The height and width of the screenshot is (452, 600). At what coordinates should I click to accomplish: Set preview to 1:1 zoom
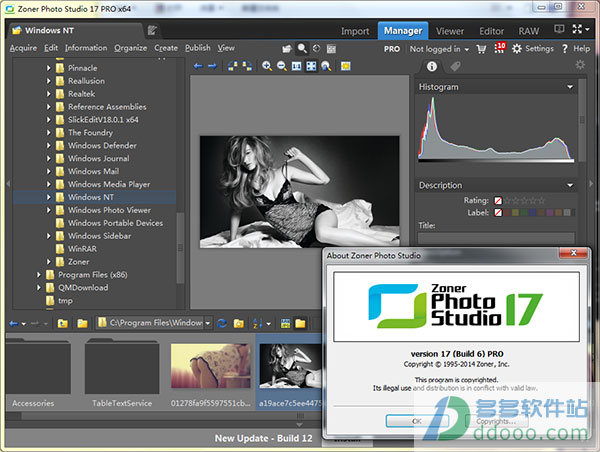point(297,66)
